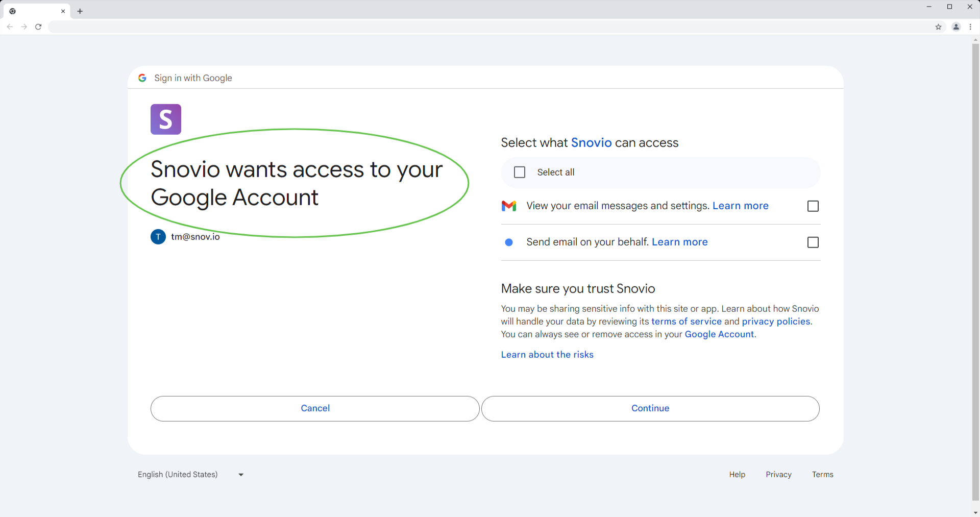Screen dimensions: 980x517
Task: Maximize the browser window
Action: tap(949, 7)
